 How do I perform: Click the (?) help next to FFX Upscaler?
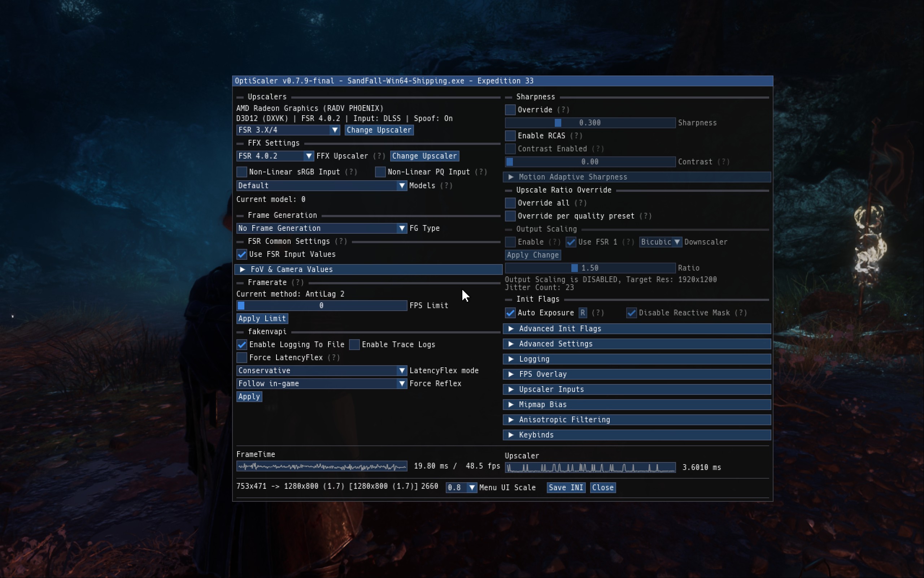[379, 156]
